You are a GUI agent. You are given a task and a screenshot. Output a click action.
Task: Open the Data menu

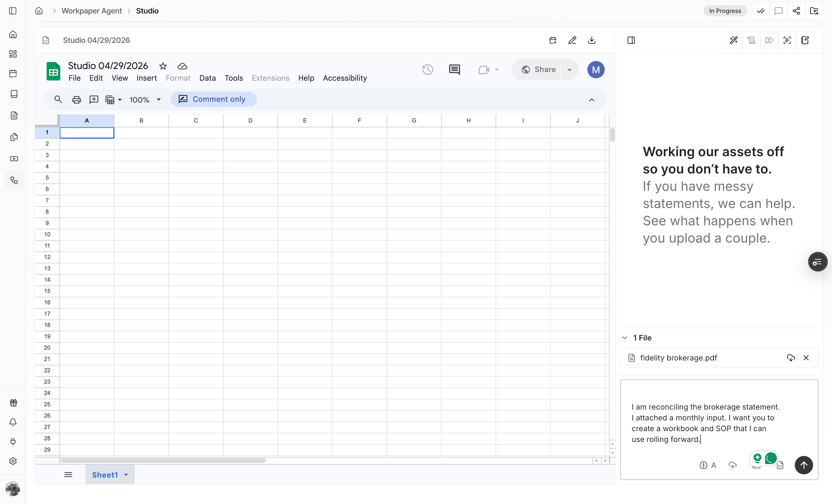coord(207,78)
